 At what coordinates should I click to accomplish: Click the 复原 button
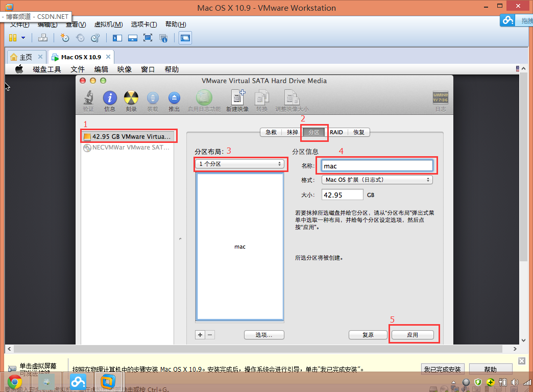[368, 335]
